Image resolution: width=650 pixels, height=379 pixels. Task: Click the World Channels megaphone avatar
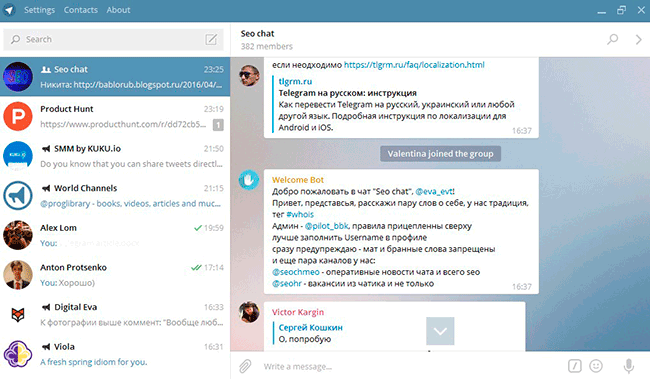click(18, 196)
